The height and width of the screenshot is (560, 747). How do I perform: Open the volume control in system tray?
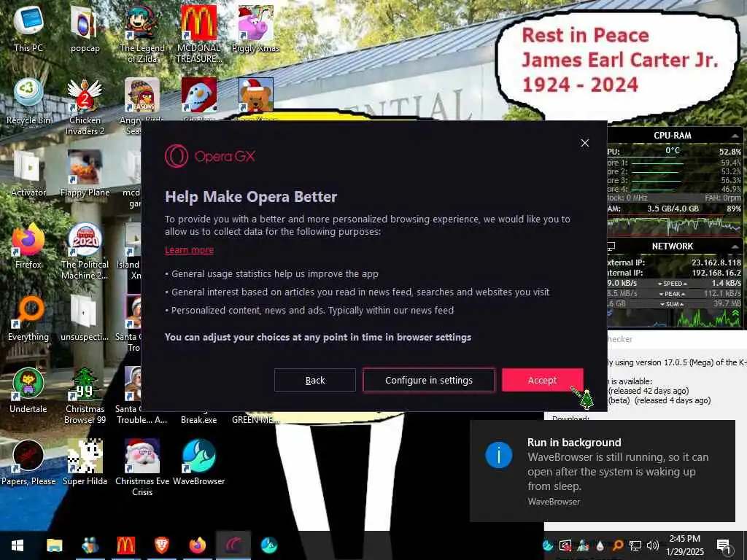653,545
